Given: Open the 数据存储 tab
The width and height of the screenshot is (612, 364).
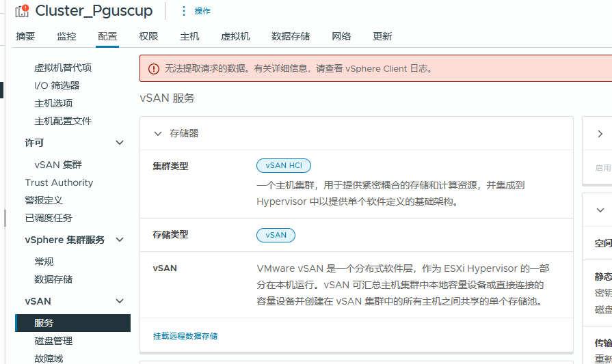Looking at the screenshot, I should tap(291, 36).
